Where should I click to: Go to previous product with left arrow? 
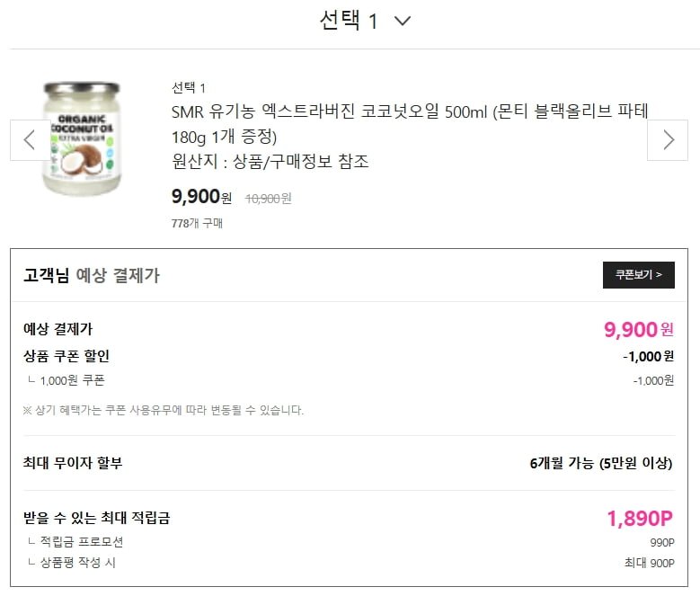click(x=30, y=139)
